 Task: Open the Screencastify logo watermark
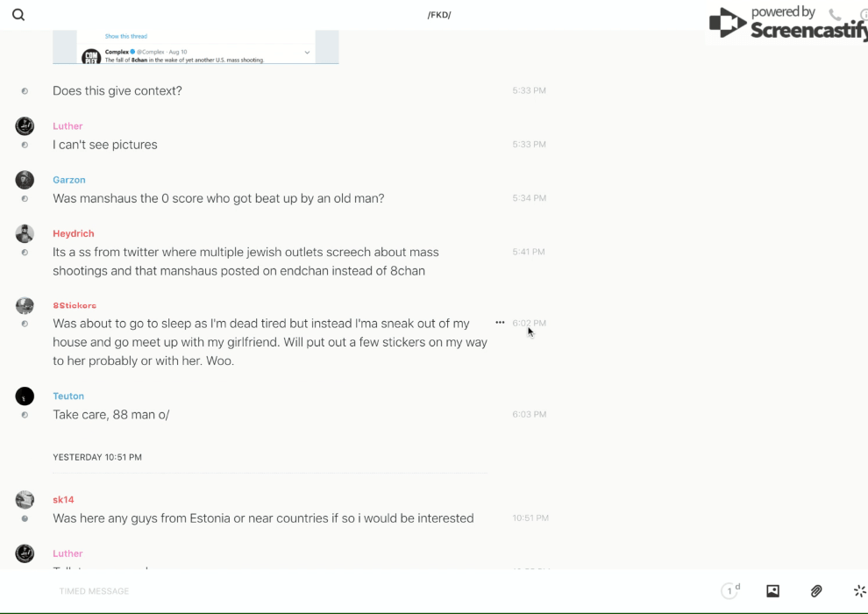coord(785,25)
